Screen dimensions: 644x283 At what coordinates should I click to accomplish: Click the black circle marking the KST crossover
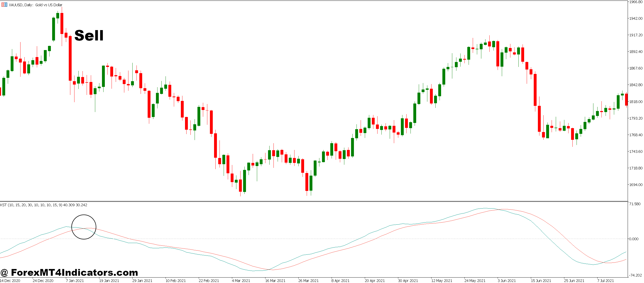[x=84, y=227]
